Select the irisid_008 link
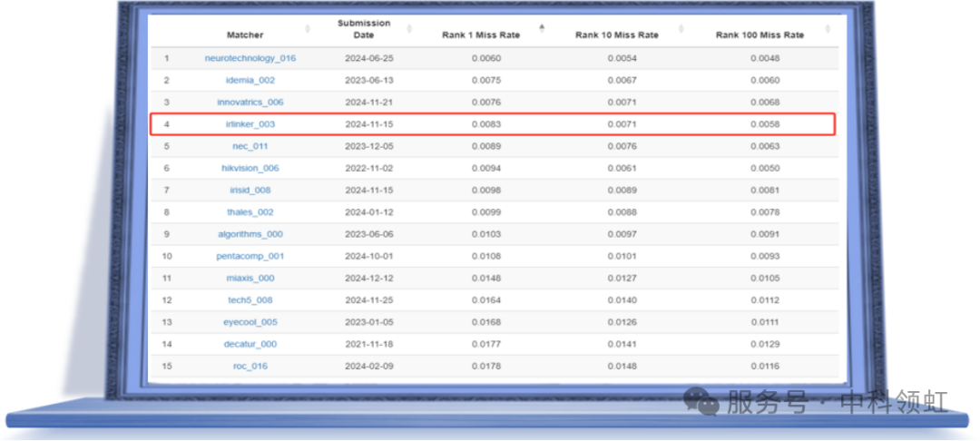Viewport: 980px width, 441px height. pyautogui.click(x=250, y=191)
